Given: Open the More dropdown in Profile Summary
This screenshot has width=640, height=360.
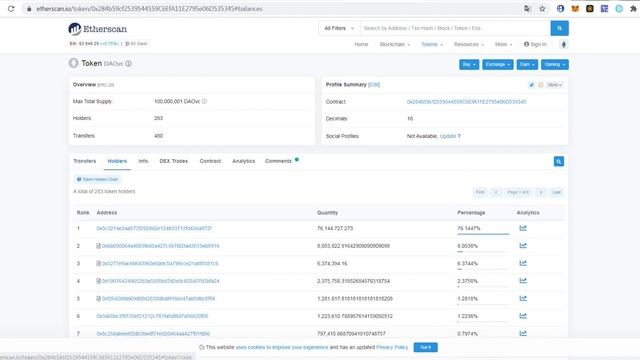Looking at the screenshot, I should coord(555,85).
